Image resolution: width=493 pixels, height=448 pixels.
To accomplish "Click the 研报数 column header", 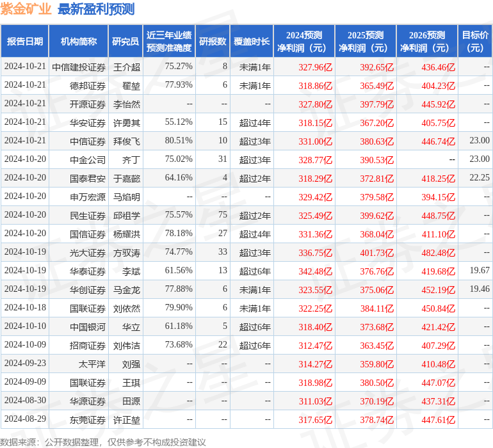I will pos(213,41).
